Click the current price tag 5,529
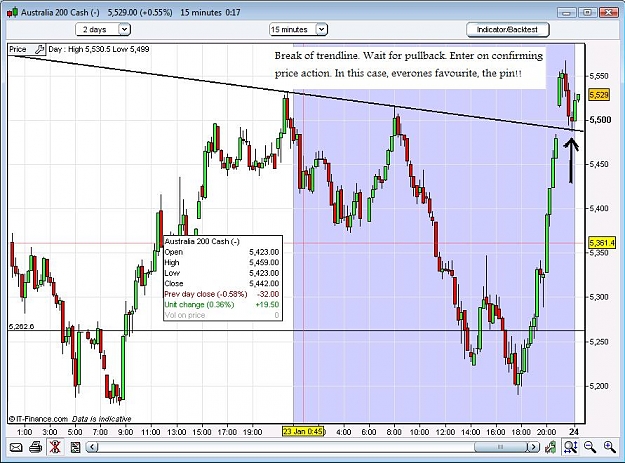The width and height of the screenshot is (625, 463). (x=599, y=95)
